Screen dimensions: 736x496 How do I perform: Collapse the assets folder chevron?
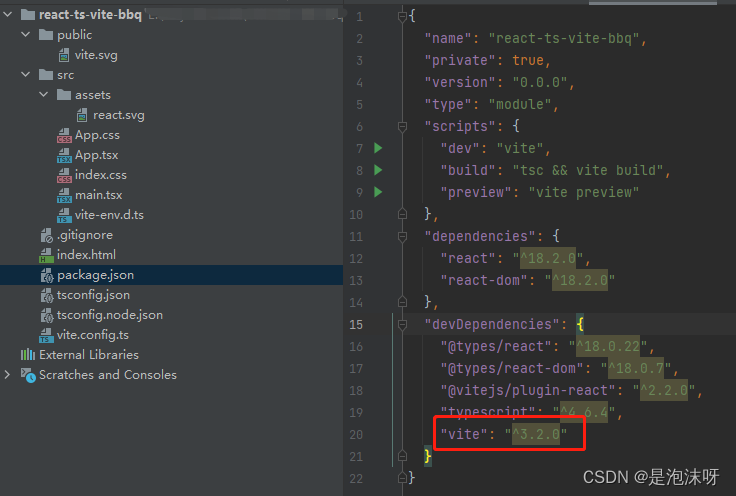tap(44, 95)
